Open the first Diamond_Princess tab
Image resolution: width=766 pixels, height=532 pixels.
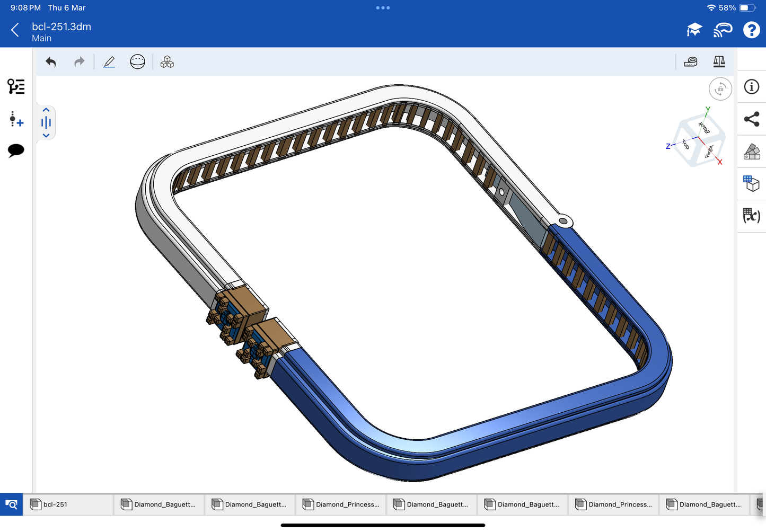click(x=341, y=504)
